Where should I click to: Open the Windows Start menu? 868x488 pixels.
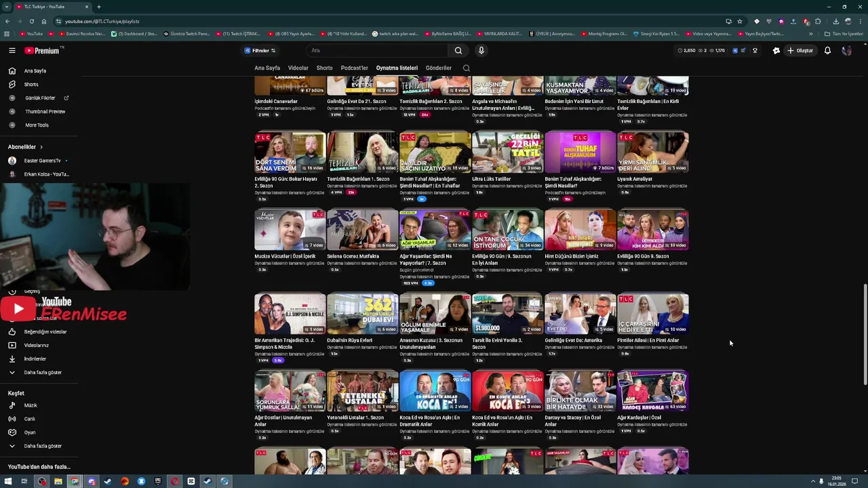coord(7,481)
